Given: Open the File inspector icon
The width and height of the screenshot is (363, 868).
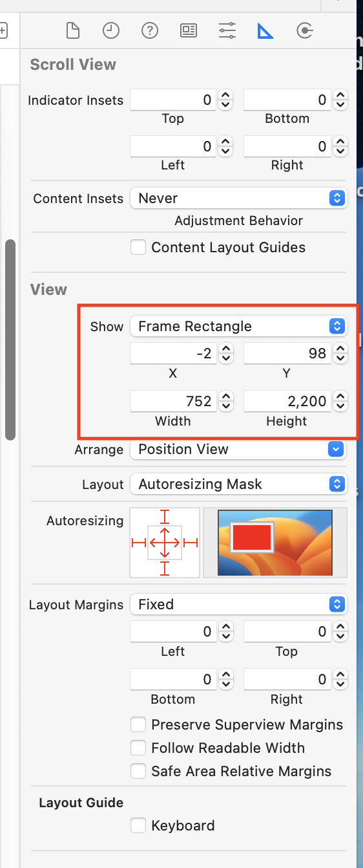Looking at the screenshot, I should tap(73, 30).
